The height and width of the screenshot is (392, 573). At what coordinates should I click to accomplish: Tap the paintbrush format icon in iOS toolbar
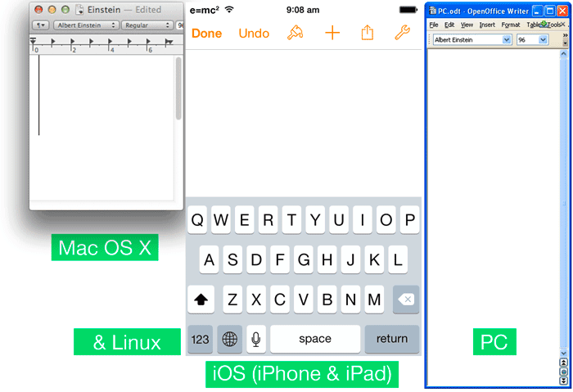point(296,33)
